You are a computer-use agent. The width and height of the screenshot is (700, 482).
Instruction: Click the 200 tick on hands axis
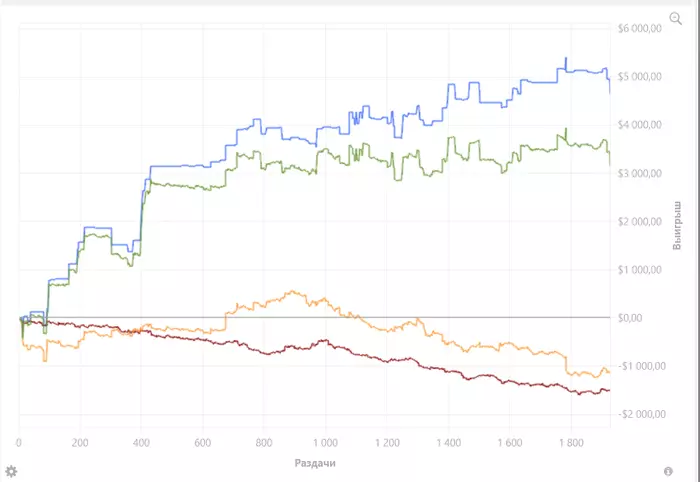point(80,443)
